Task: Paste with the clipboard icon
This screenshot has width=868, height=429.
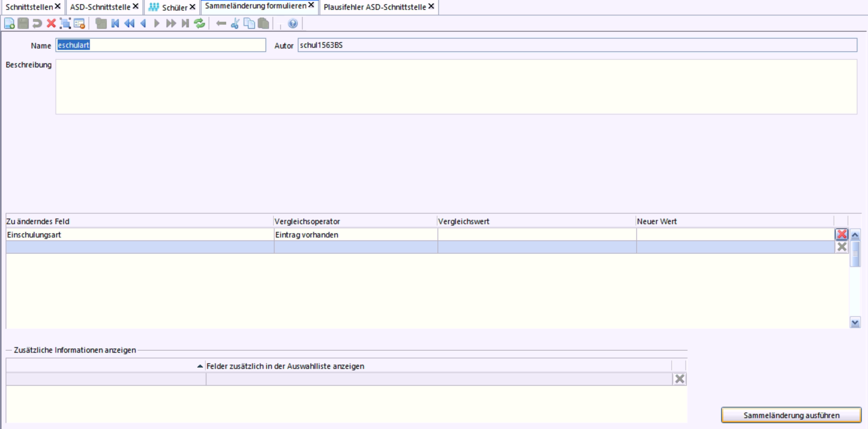Action: click(x=263, y=24)
